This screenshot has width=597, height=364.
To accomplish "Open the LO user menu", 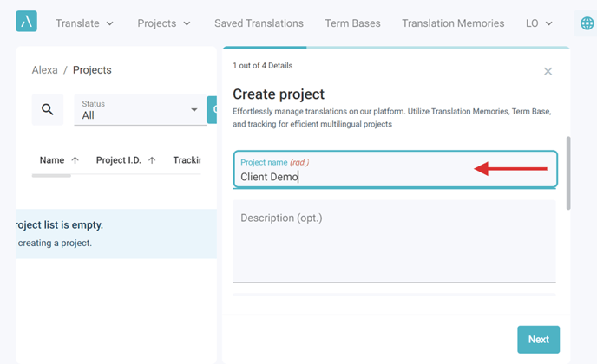I will tap(539, 23).
